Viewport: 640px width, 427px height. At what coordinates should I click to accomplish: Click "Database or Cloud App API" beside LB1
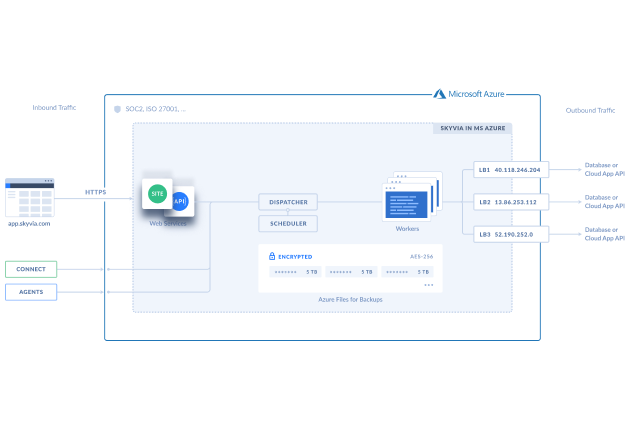pyautogui.click(x=605, y=169)
